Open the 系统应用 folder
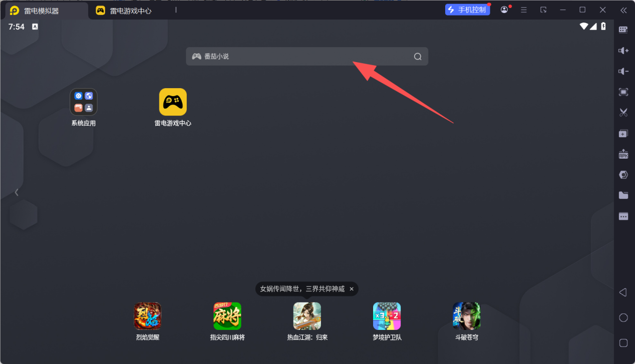 pos(84,102)
